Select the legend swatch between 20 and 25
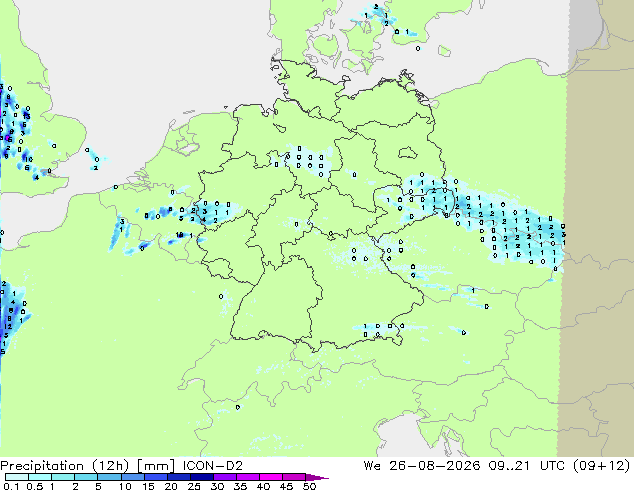634x490 pixels. click(178, 477)
